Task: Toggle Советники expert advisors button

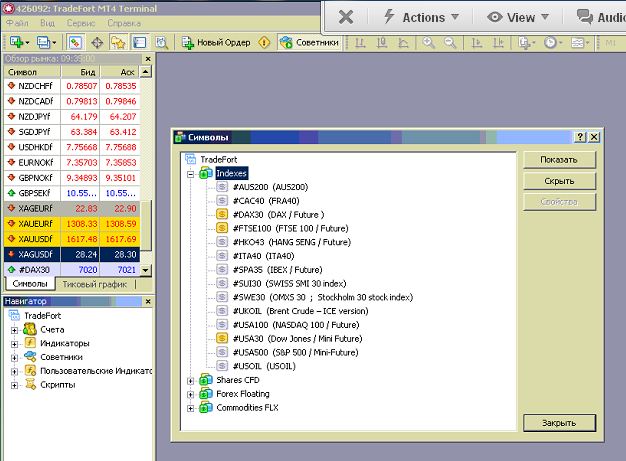Action: (309, 42)
